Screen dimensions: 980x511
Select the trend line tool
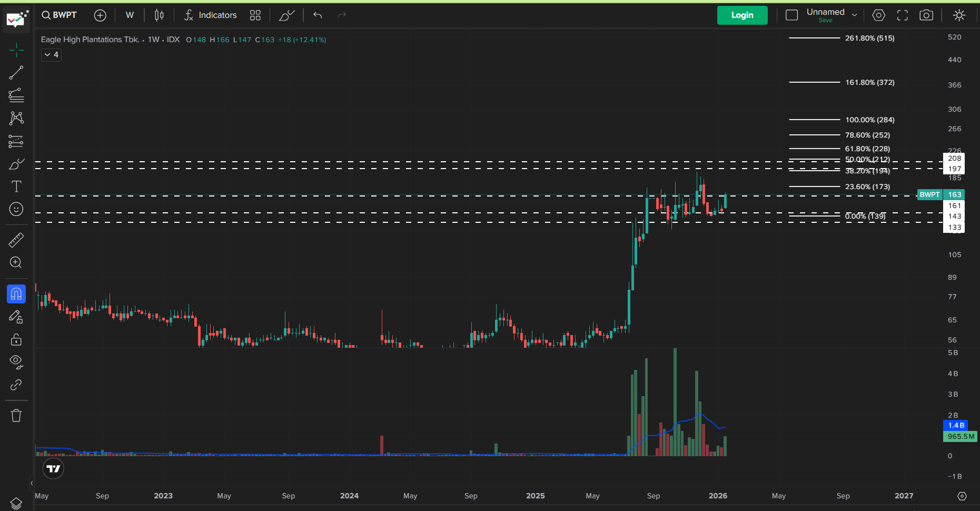tap(16, 73)
